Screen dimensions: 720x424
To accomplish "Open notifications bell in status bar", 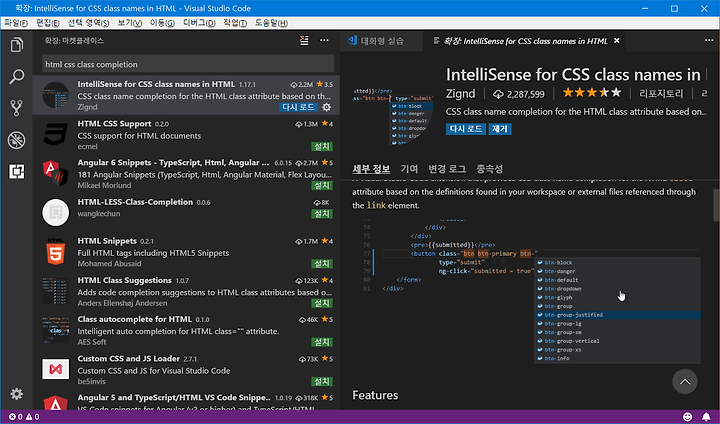I will click(x=706, y=417).
